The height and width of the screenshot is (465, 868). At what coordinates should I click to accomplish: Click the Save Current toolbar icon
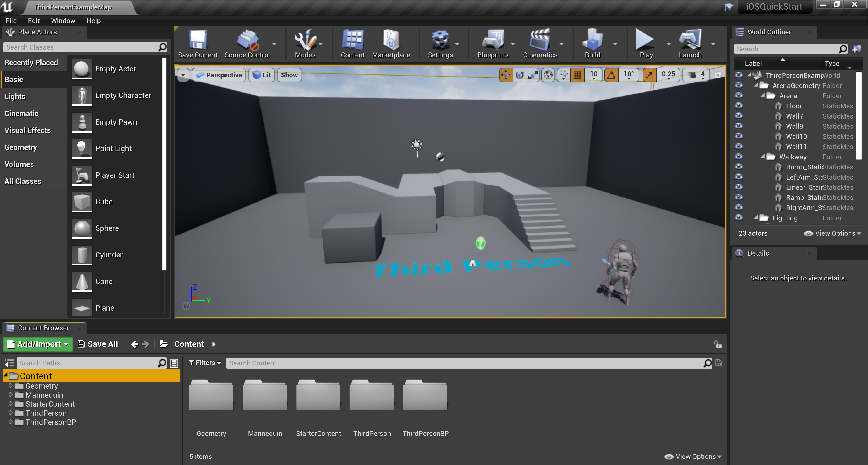pyautogui.click(x=198, y=40)
